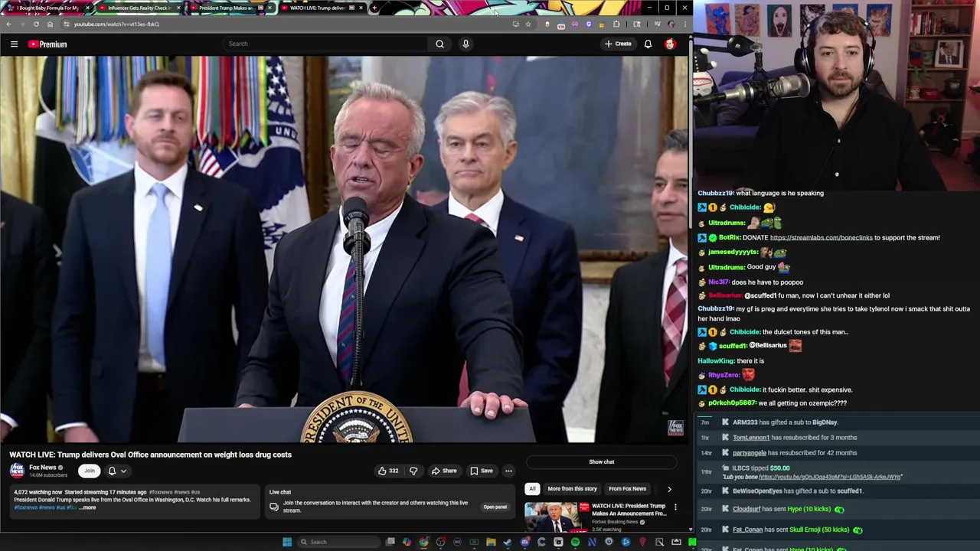980x551 pixels.
Task: Click the magnifier search button
Action: click(439, 44)
